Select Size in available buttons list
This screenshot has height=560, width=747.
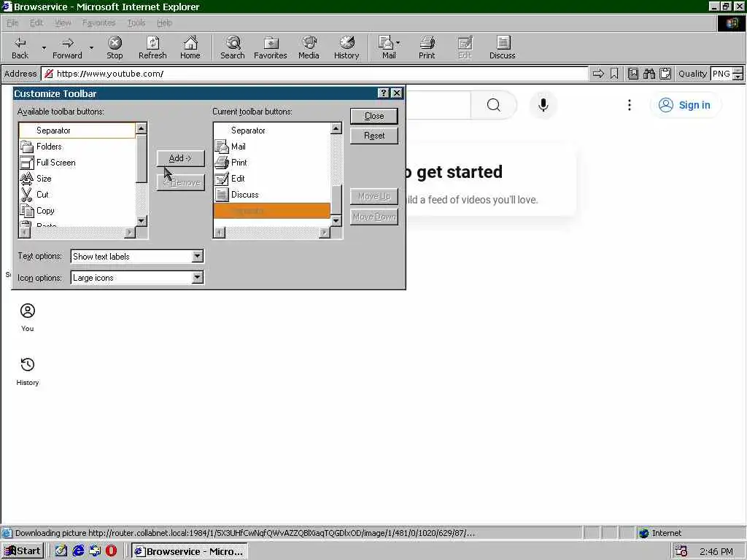[77, 179]
